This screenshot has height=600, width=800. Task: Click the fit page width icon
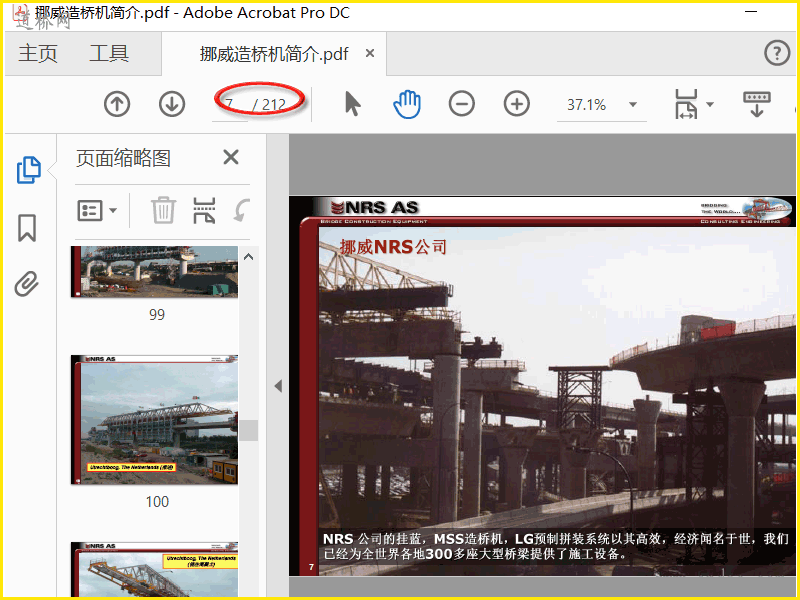[686, 104]
